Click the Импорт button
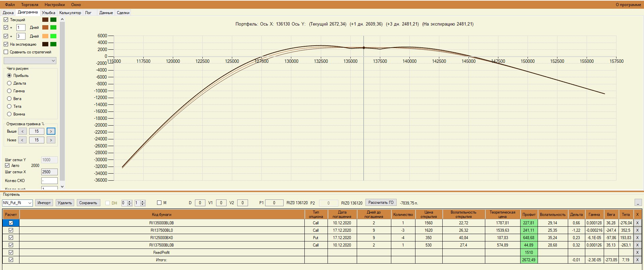 [44, 203]
